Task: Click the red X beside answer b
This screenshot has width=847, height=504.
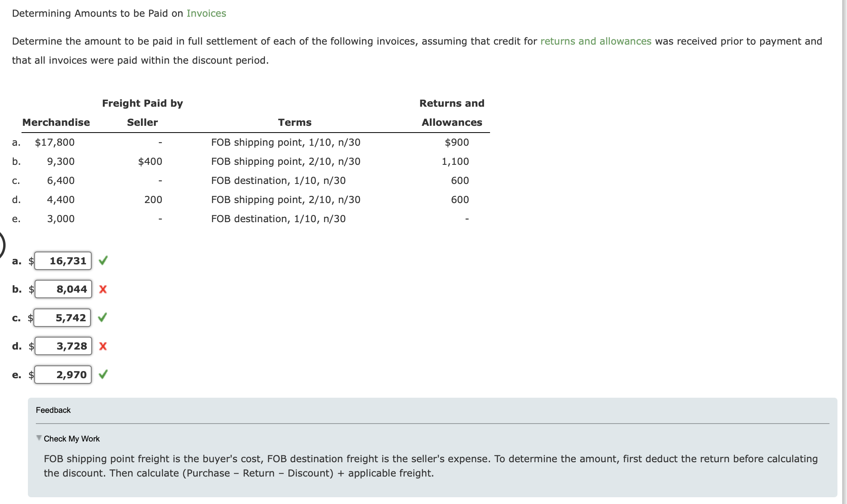Action: click(103, 289)
